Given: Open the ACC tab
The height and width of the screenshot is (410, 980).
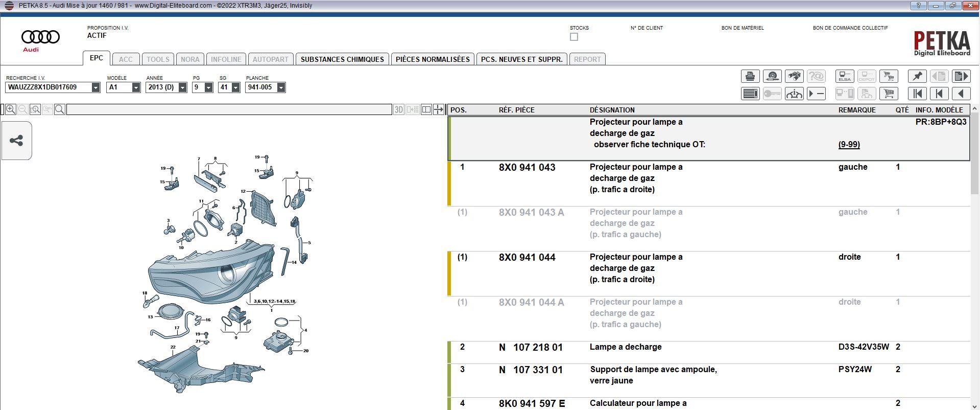Looking at the screenshot, I should (x=126, y=59).
